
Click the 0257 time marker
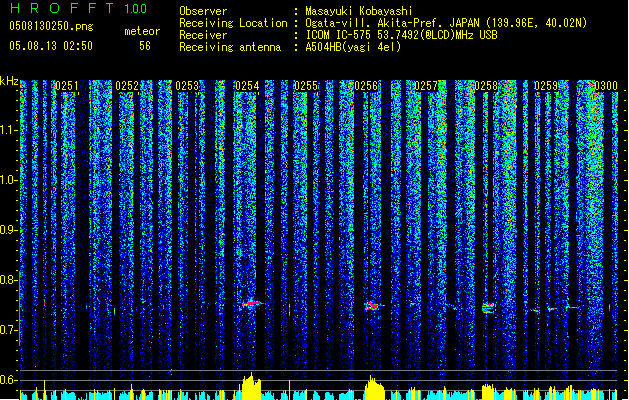(x=426, y=86)
